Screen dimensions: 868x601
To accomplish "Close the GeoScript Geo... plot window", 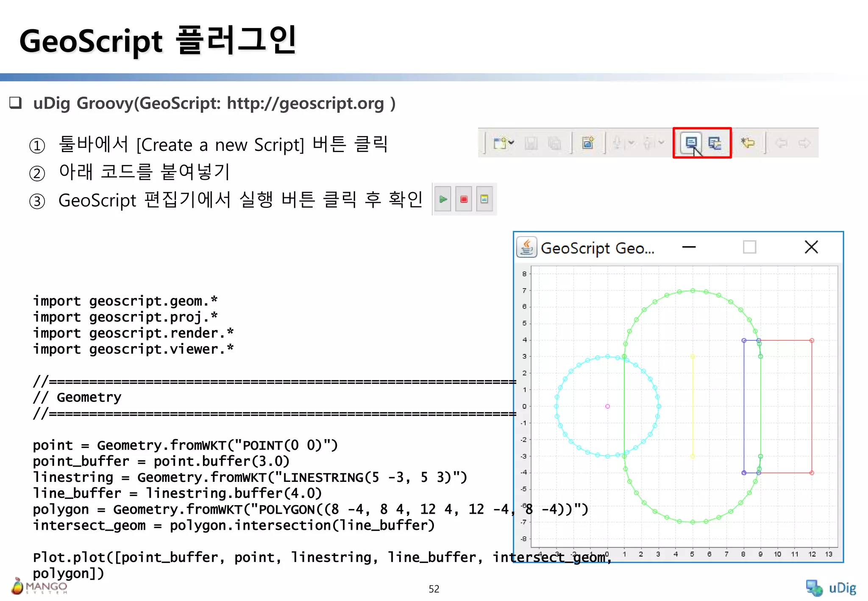I will click(811, 247).
